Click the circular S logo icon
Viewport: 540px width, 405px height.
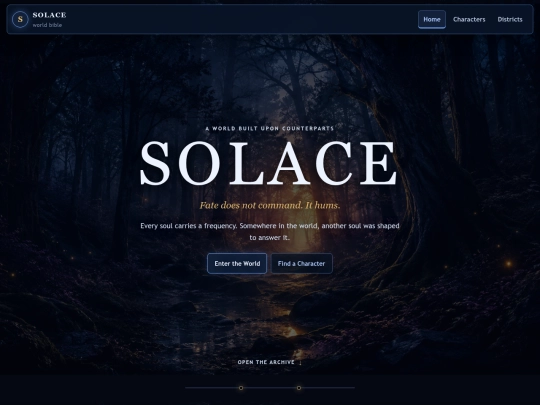[20, 19]
